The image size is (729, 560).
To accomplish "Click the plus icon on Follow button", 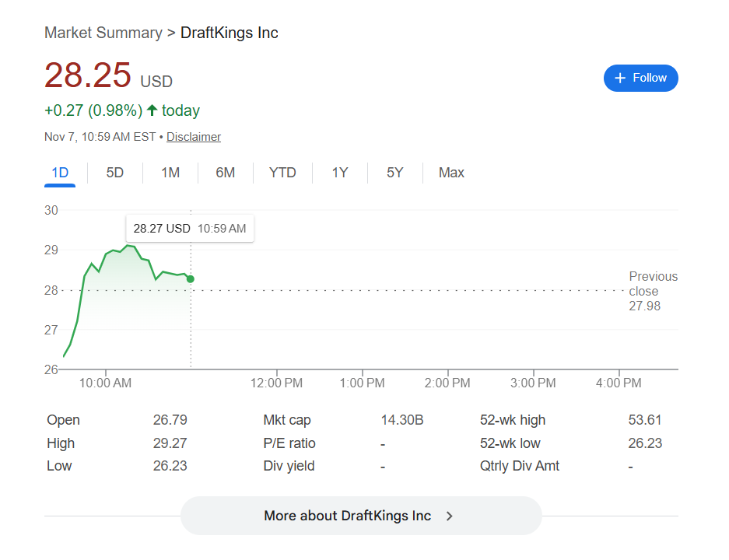I will point(620,78).
